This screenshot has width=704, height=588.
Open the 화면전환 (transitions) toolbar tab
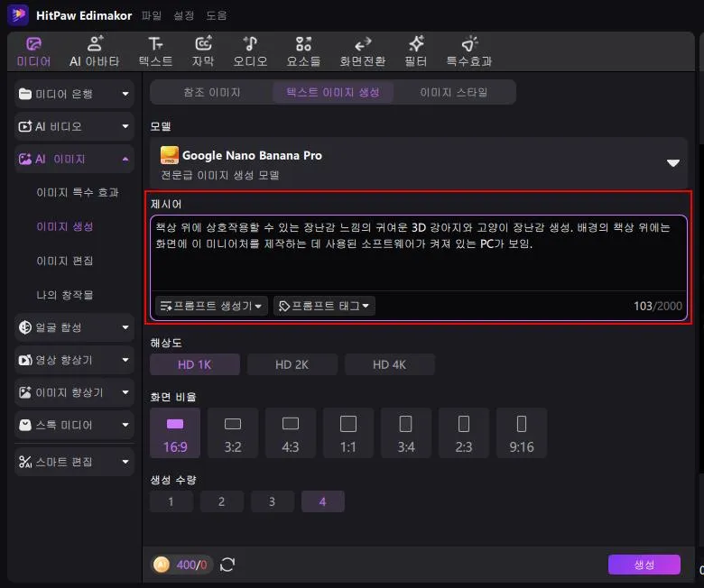click(362, 52)
